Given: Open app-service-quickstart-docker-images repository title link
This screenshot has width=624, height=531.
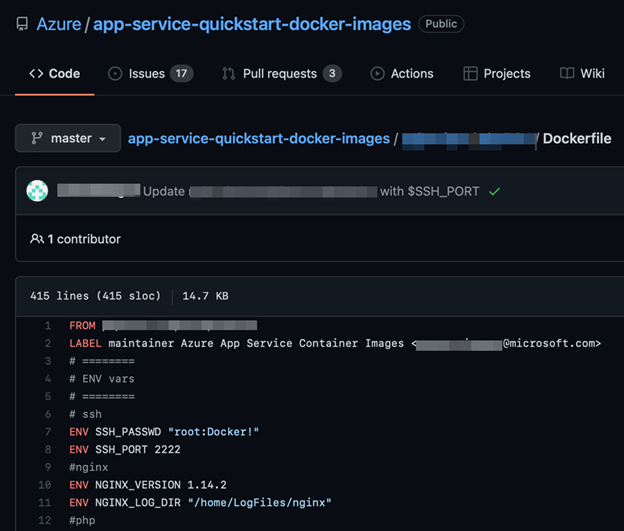Looking at the screenshot, I should pos(252,23).
